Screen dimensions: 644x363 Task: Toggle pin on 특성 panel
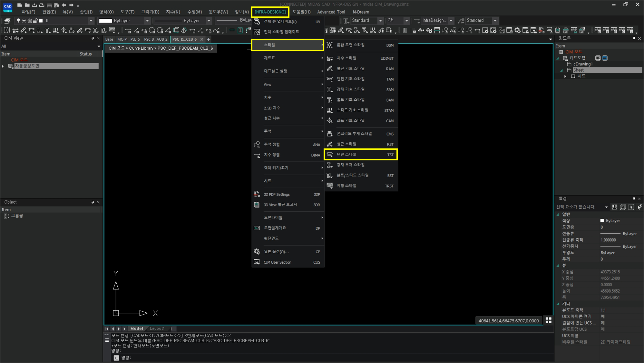pyautogui.click(x=634, y=199)
